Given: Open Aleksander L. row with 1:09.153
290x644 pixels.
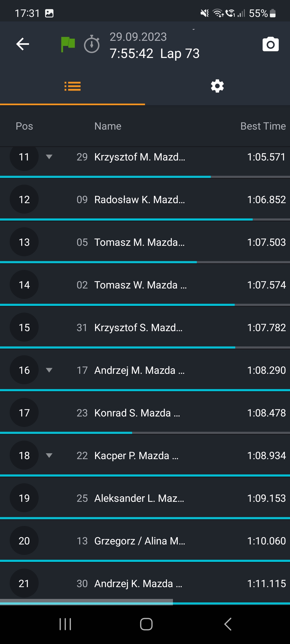Looking at the screenshot, I should tap(145, 498).
